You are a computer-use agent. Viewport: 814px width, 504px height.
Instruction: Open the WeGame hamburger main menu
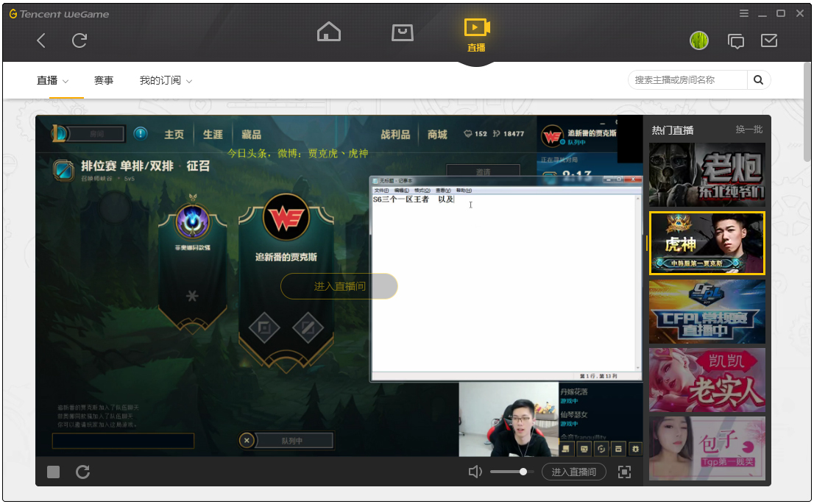(744, 13)
